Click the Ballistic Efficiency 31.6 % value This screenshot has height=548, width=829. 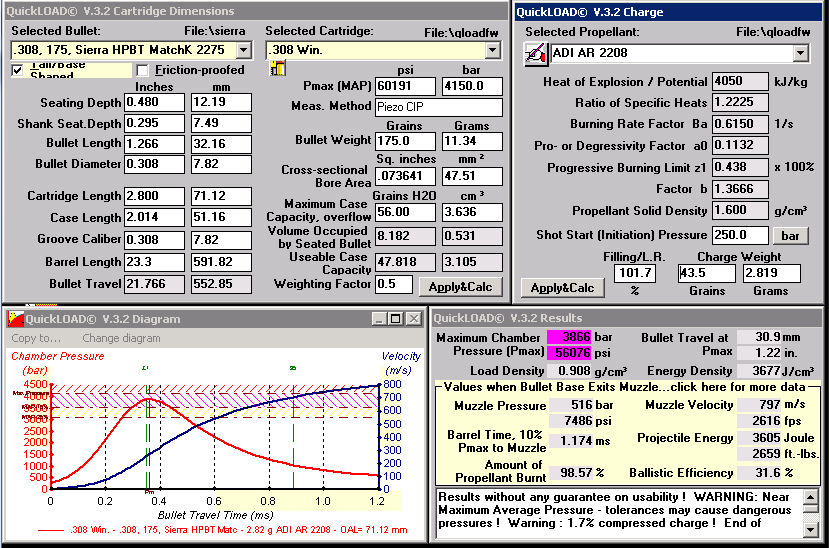tap(759, 472)
